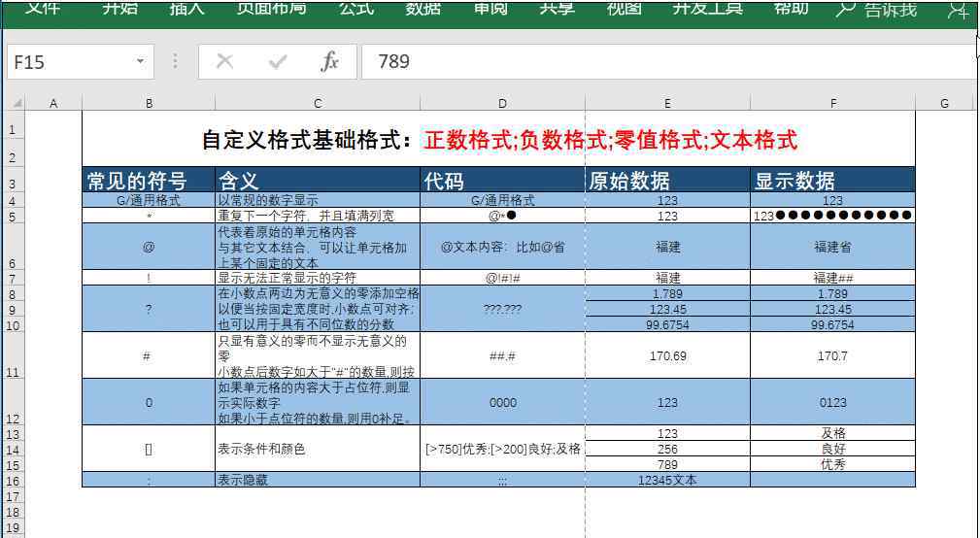The image size is (980, 538).
Task: Click the title cell 自定义格式基础格式
Action: coord(499,139)
